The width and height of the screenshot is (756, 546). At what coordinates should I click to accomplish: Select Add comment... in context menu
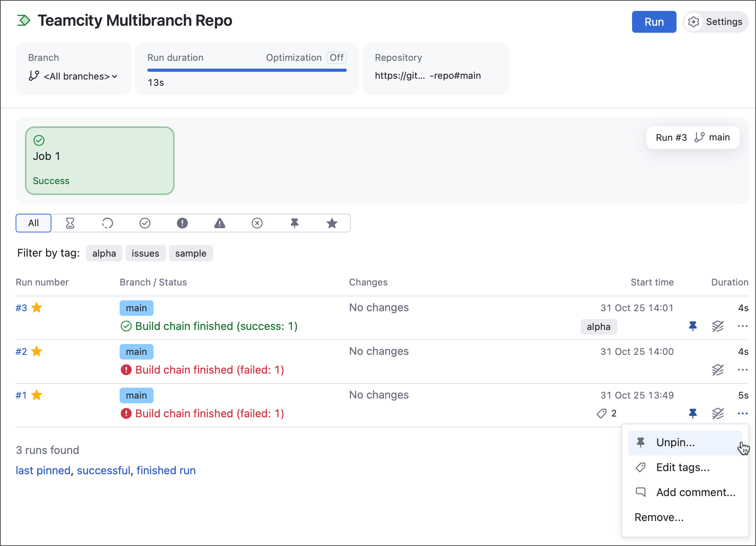(695, 492)
